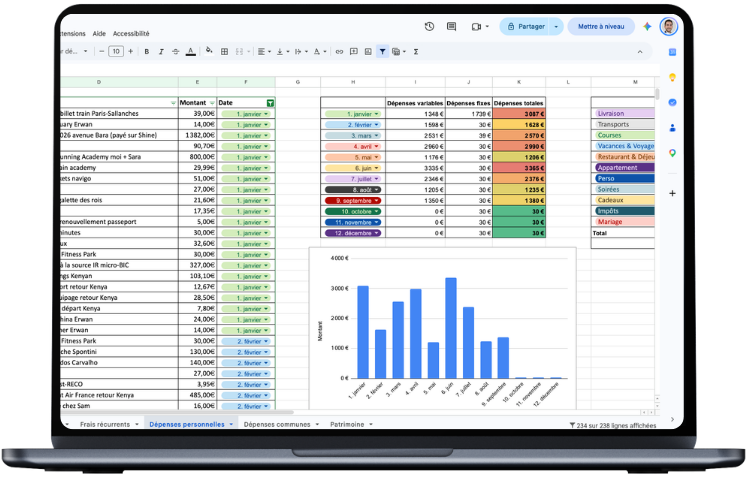Open the comments panel icon
747x477 pixels.
[x=451, y=27]
